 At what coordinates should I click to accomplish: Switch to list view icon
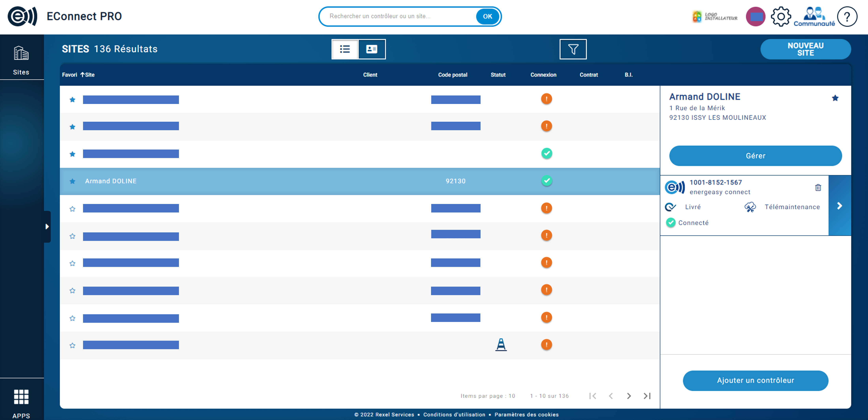345,49
